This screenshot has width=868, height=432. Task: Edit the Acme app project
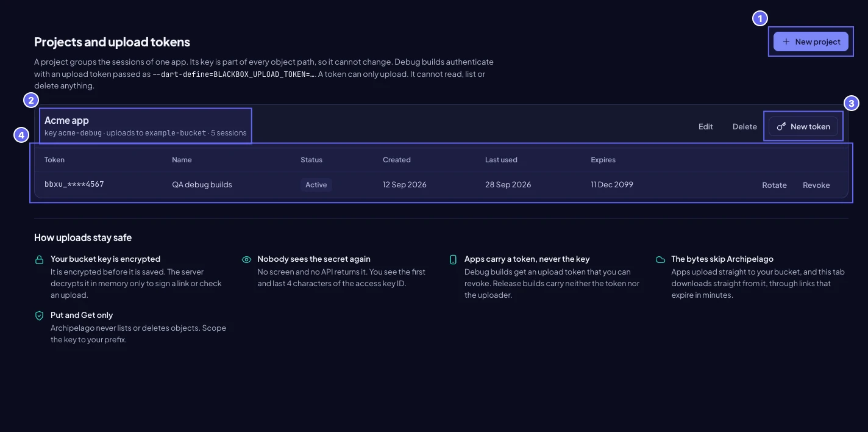point(706,126)
